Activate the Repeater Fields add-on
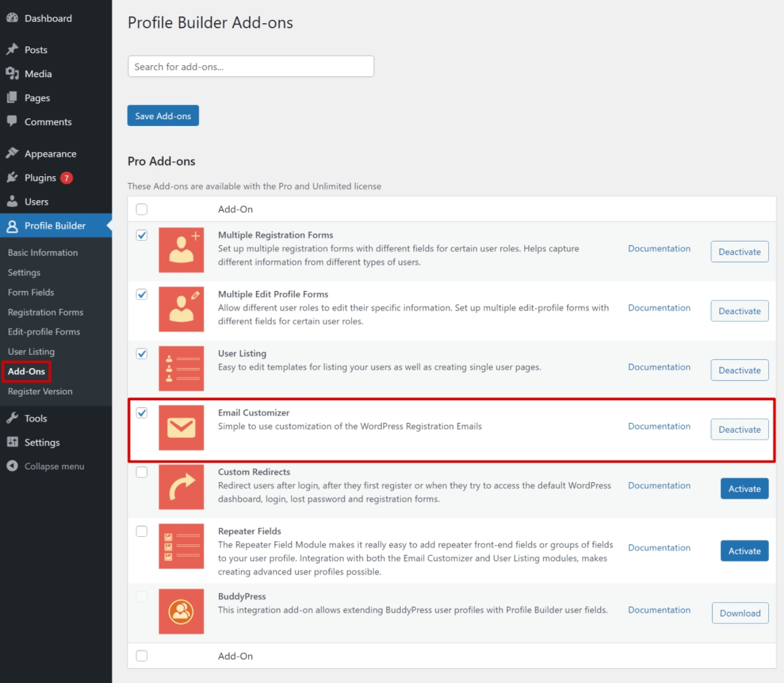This screenshot has width=784, height=683. [744, 551]
